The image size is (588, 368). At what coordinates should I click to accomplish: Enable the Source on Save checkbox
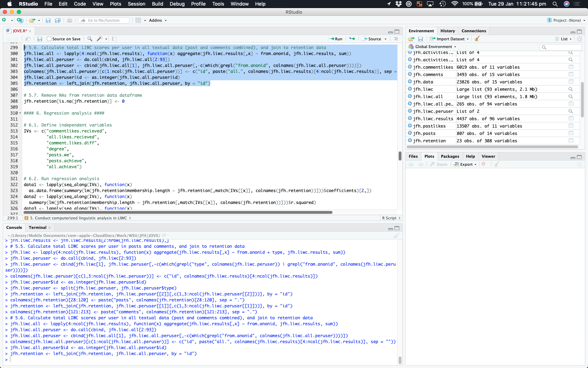coord(49,39)
